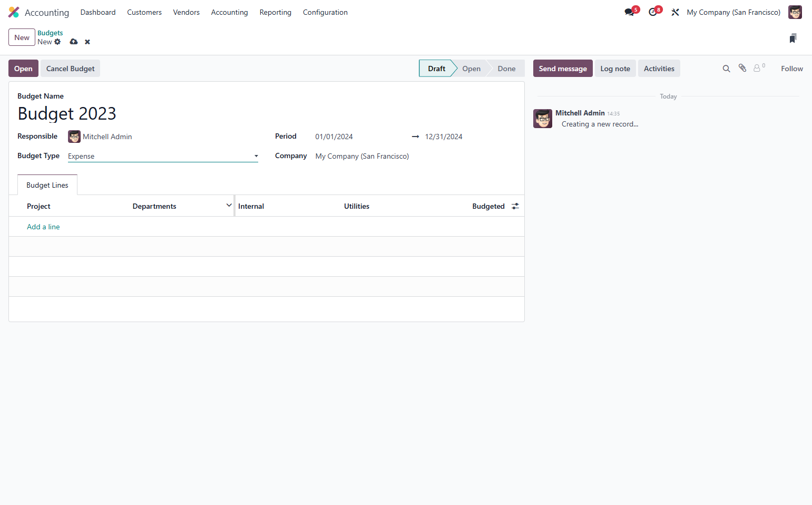Attach a file with paperclip icon
Image resolution: width=812 pixels, height=505 pixels.
pos(742,68)
